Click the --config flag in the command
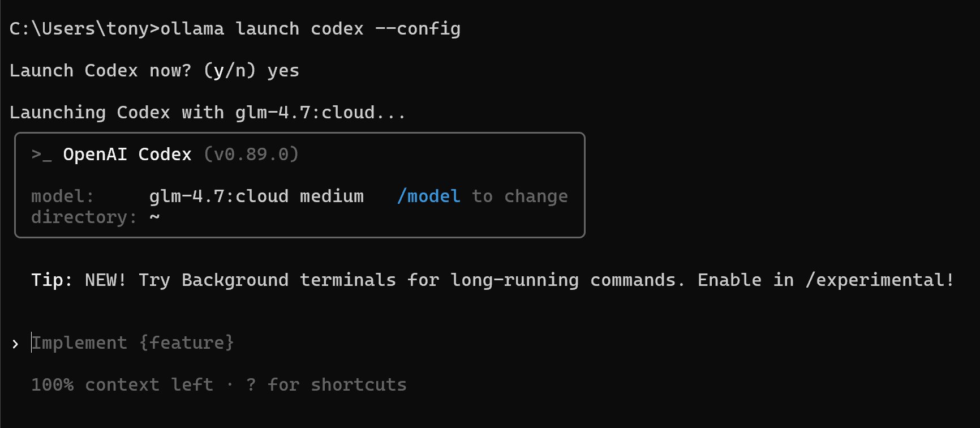Viewport: 980px width, 428px height. (418, 29)
